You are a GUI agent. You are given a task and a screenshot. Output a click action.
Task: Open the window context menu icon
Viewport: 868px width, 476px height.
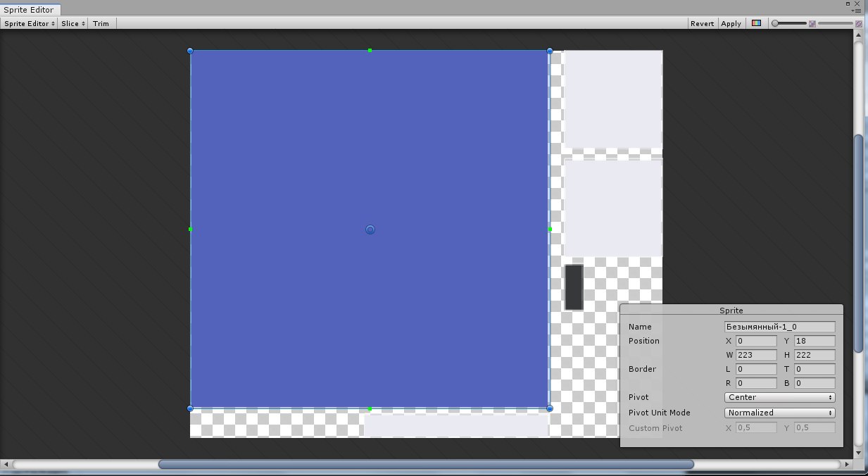(856, 11)
